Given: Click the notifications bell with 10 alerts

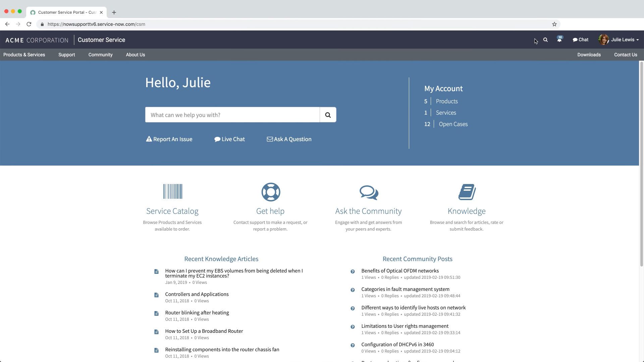Looking at the screenshot, I should point(559,40).
